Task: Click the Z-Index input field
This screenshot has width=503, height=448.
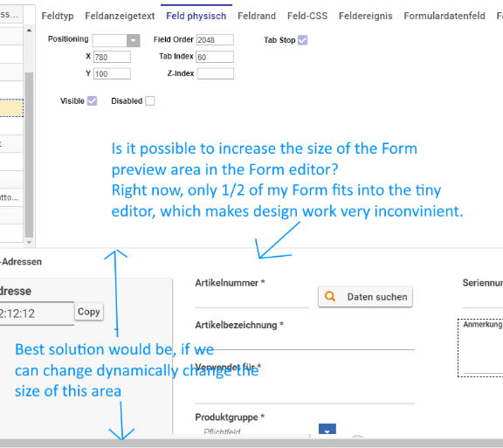Action: point(215,73)
